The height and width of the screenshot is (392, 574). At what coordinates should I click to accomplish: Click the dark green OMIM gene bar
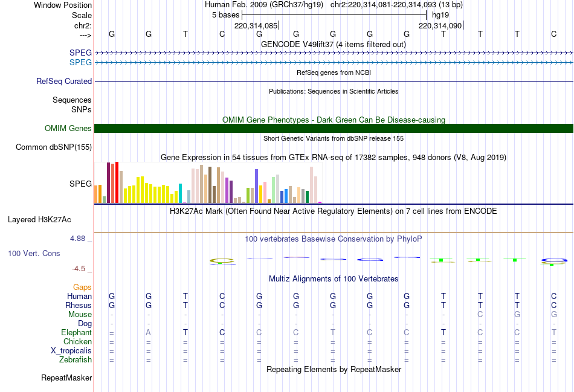point(334,129)
